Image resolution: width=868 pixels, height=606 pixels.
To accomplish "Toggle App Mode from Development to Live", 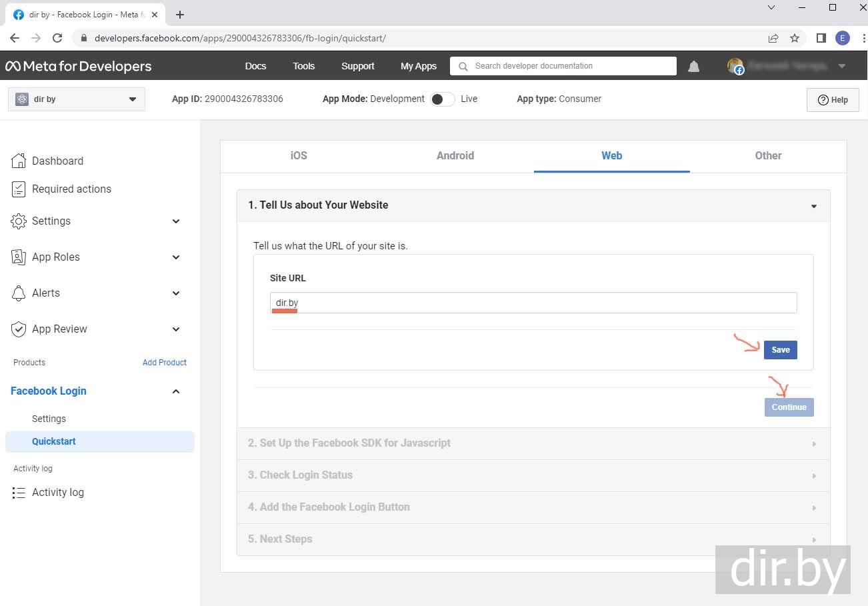I will 442,99.
